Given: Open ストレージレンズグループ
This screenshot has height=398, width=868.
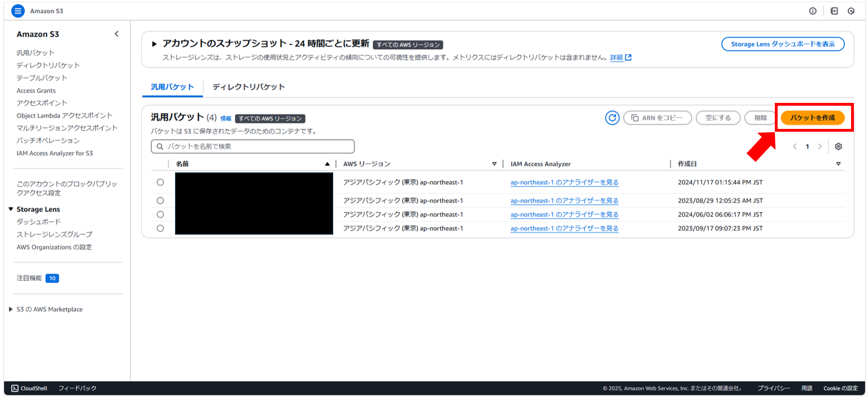Looking at the screenshot, I should 54,234.
